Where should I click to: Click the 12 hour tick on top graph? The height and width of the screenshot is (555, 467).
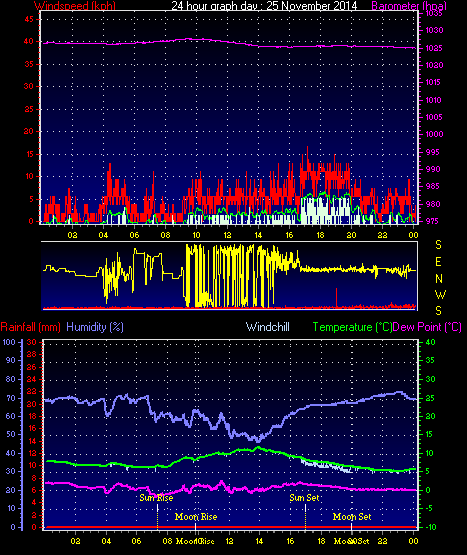[x=227, y=235]
